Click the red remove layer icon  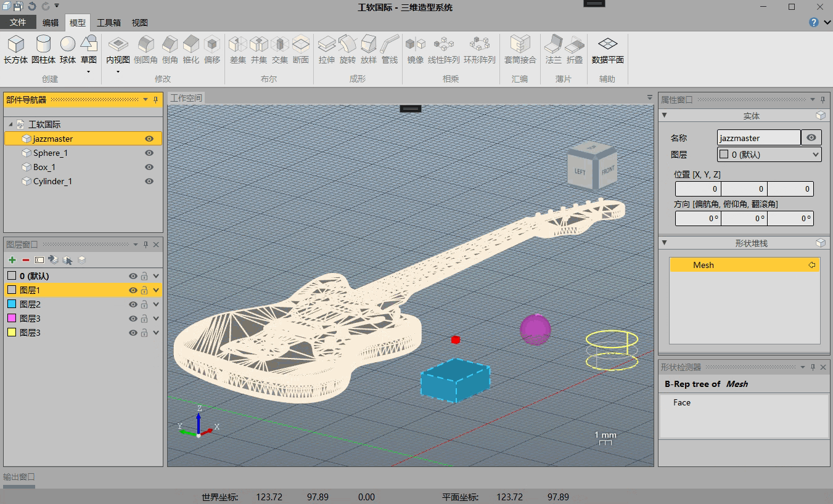coord(26,261)
